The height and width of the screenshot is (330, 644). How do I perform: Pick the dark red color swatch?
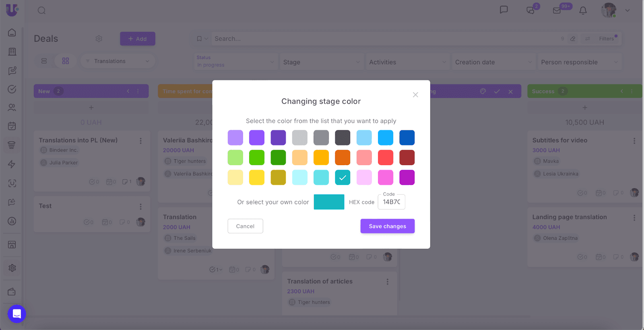407,158
